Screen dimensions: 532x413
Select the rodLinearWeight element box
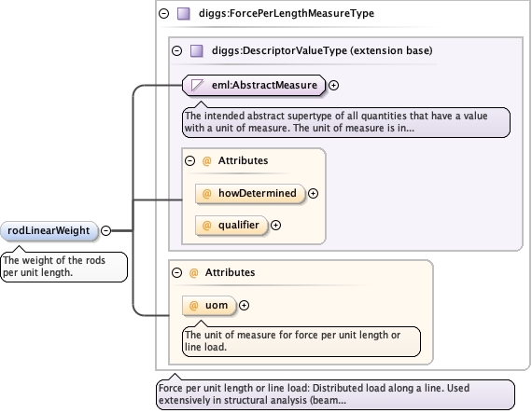coord(49,230)
